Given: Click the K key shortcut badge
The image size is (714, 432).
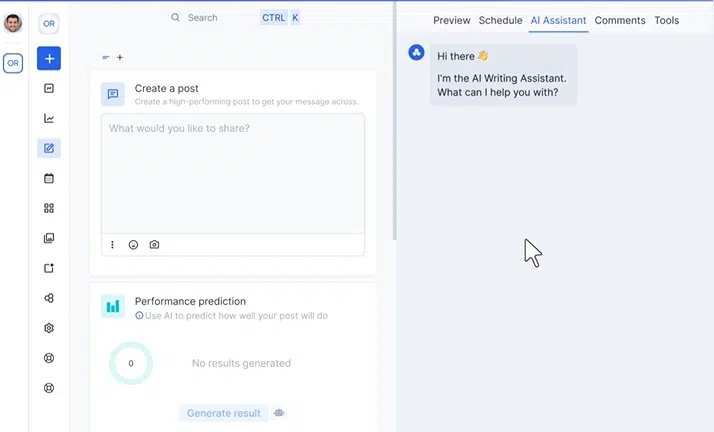Looking at the screenshot, I should tap(295, 18).
